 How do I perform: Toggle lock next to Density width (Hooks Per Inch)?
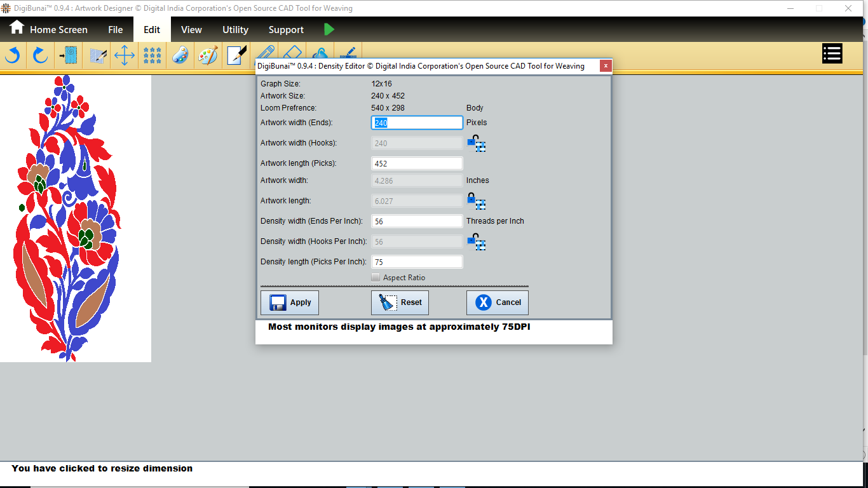click(x=476, y=242)
